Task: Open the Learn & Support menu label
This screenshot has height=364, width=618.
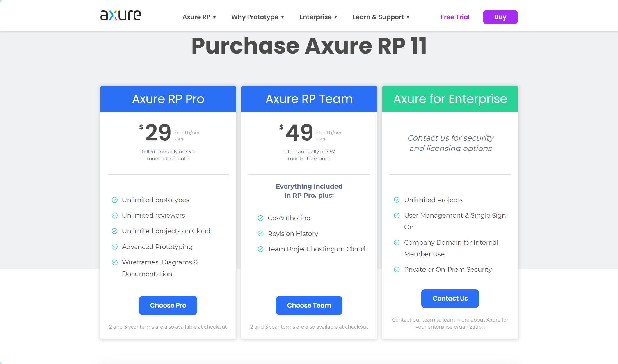Action: (x=378, y=17)
